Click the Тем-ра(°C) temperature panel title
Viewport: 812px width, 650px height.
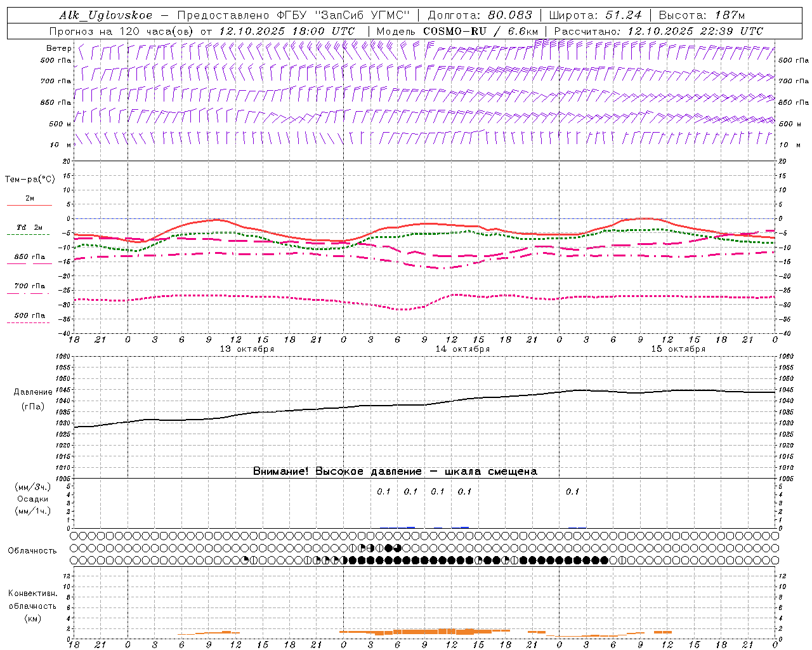pyautogui.click(x=30, y=180)
